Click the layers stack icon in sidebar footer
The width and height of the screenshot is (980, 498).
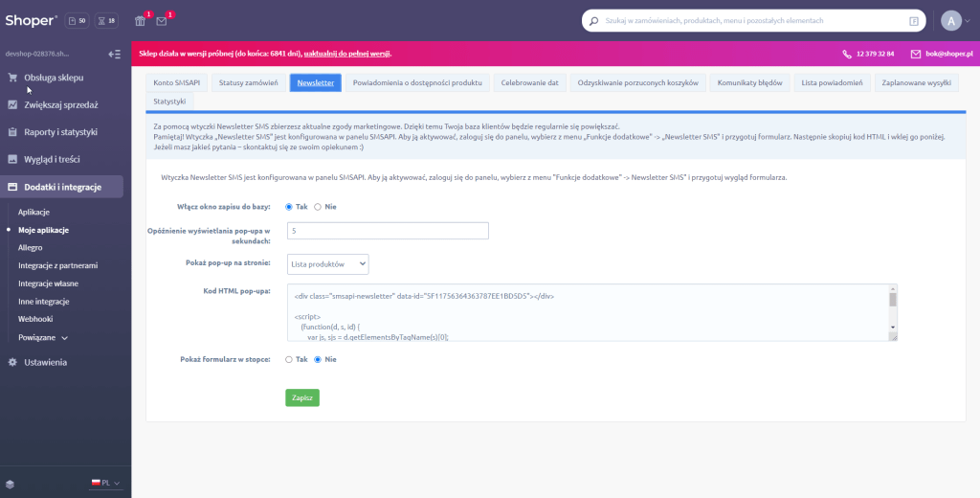pyautogui.click(x=11, y=484)
